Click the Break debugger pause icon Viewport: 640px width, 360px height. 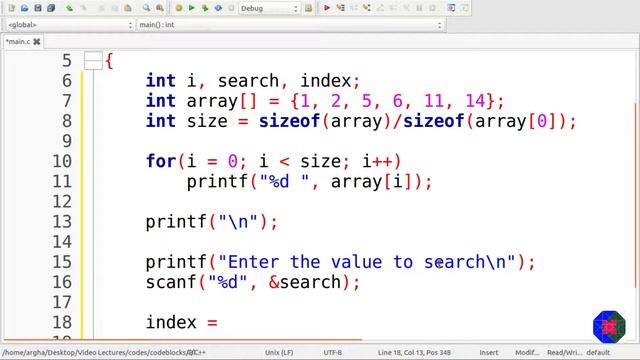pos(419,8)
